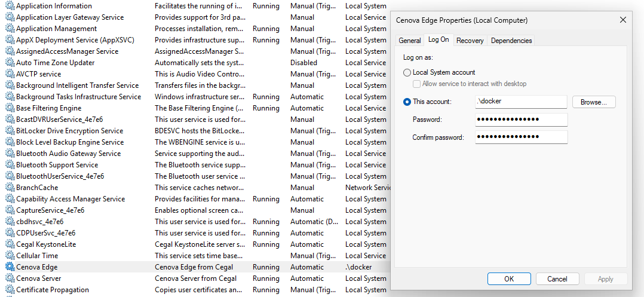Click the Password input field
This screenshot has width=644, height=297.
tap(521, 120)
